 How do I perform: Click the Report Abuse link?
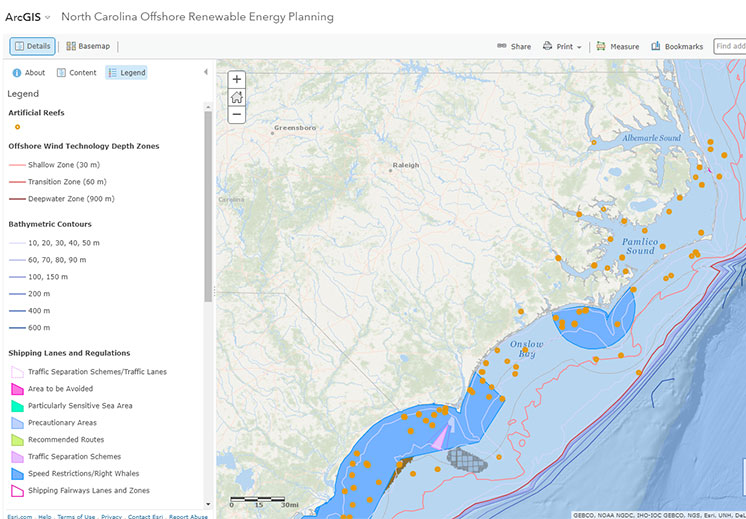tap(188, 516)
